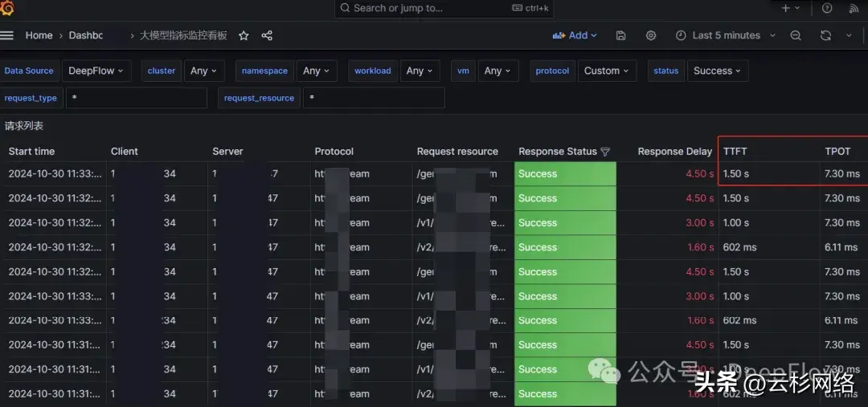Open the protocol Custom dropdown
The height and width of the screenshot is (407, 868).
click(x=607, y=71)
